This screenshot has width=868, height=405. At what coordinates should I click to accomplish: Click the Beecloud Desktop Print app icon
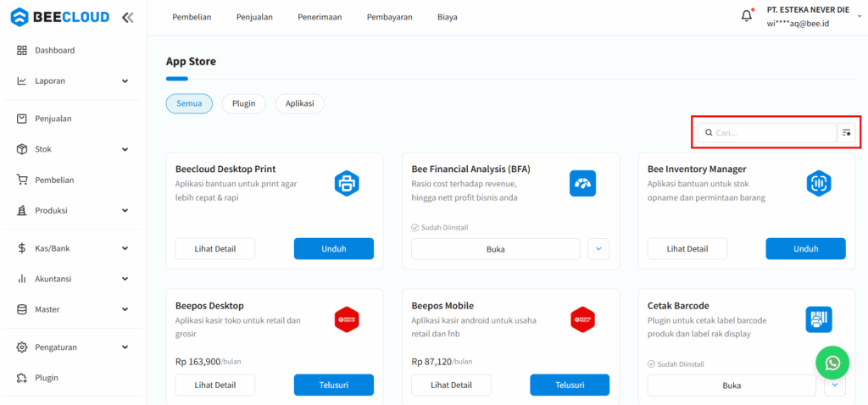click(x=347, y=183)
